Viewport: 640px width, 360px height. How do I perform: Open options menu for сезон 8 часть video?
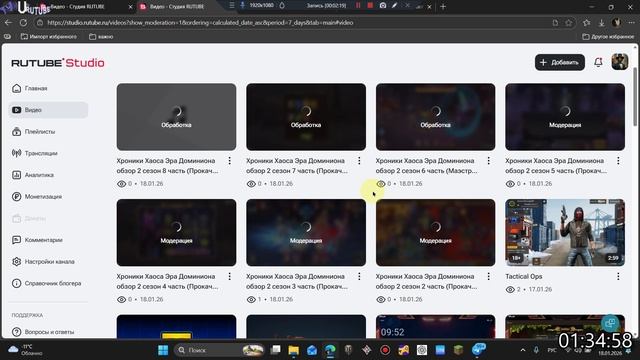point(229,161)
